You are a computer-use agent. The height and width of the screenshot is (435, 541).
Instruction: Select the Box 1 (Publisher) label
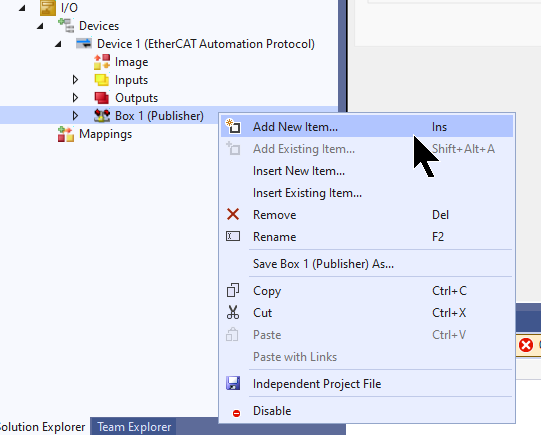[159, 116]
